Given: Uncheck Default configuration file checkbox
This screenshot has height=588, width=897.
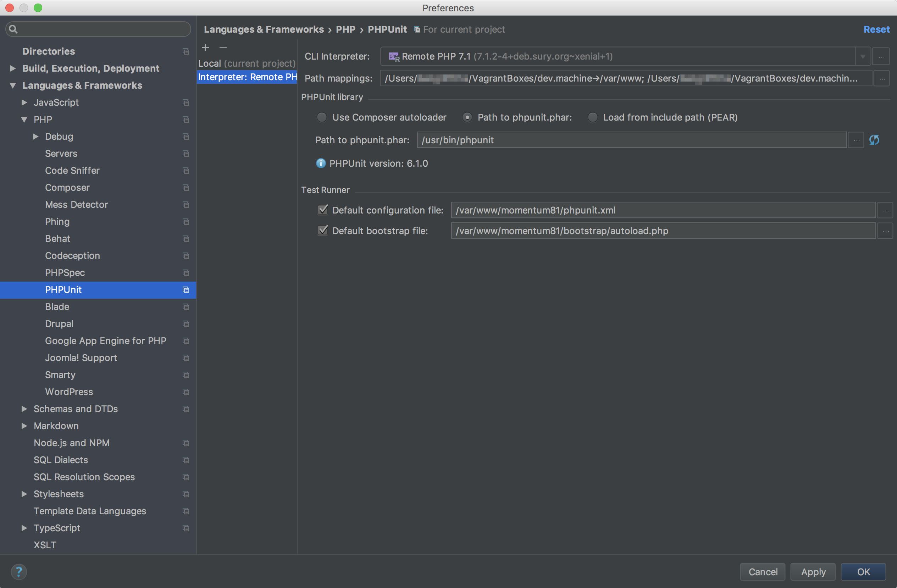Looking at the screenshot, I should click(x=323, y=210).
